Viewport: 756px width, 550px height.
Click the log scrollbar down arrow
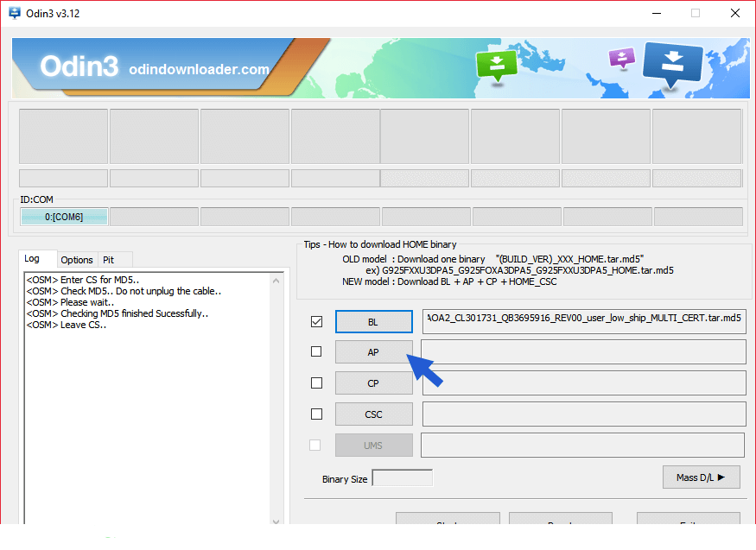[x=276, y=522]
